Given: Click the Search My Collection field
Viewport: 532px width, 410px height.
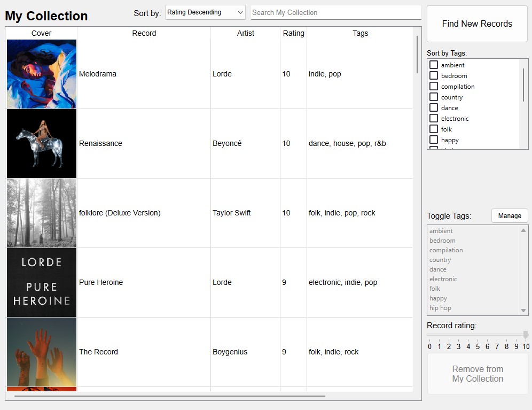Looking at the screenshot, I should tap(336, 13).
